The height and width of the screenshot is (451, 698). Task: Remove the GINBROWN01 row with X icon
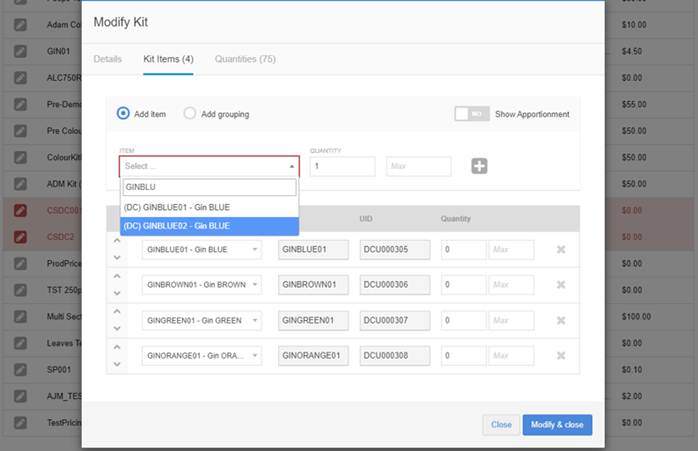click(561, 284)
